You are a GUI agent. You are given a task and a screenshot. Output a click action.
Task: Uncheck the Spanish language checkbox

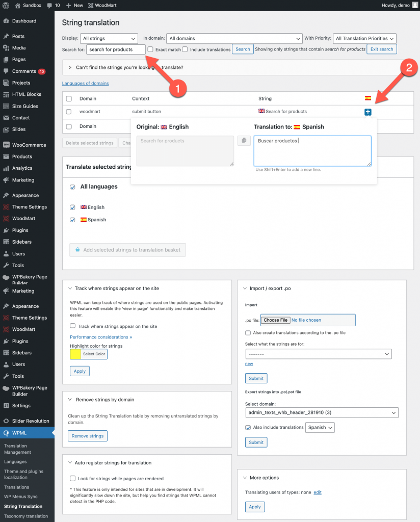[x=72, y=220]
